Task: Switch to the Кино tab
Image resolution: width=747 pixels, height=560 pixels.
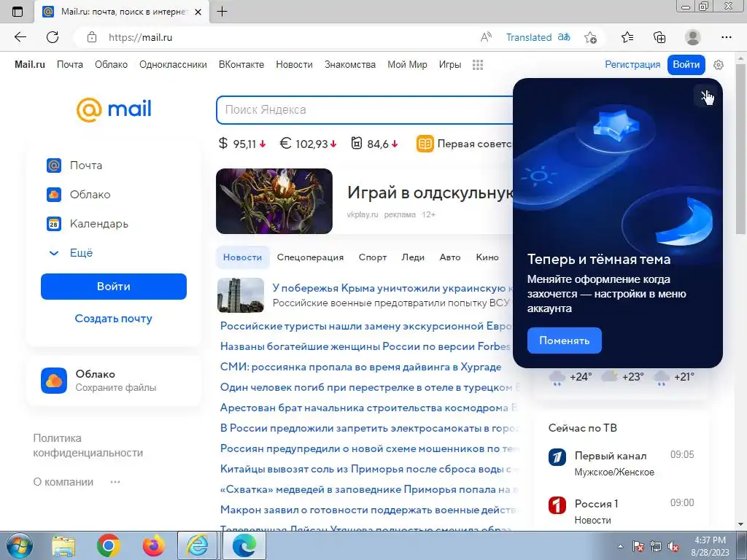Action: click(x=487, y=257)
